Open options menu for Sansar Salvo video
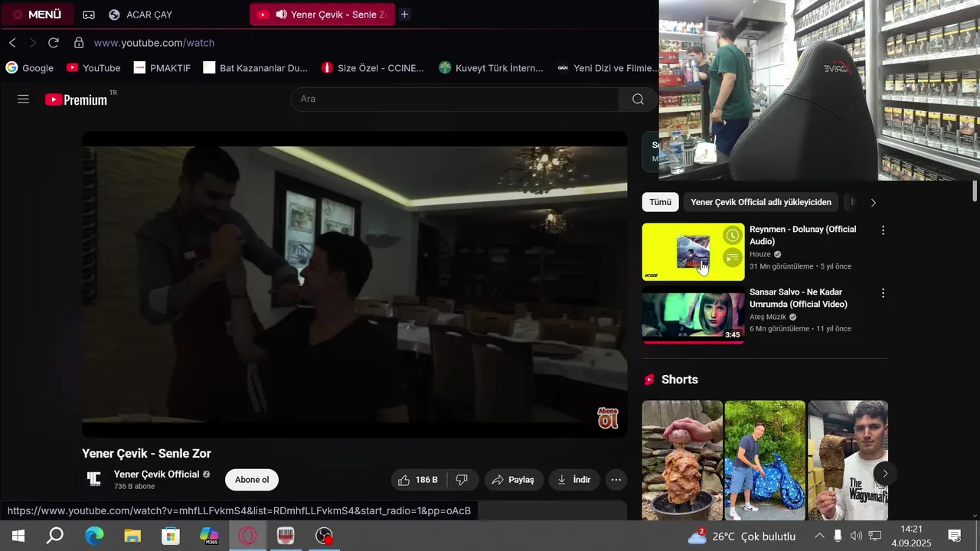 (883, 293)
